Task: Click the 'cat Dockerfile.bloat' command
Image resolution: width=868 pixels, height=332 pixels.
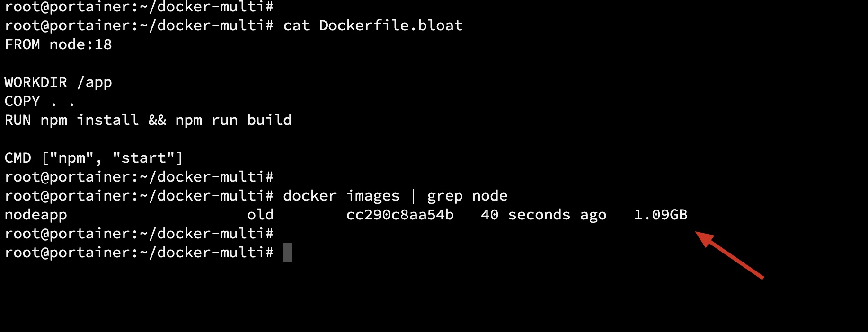Action: tap(373, 26)
